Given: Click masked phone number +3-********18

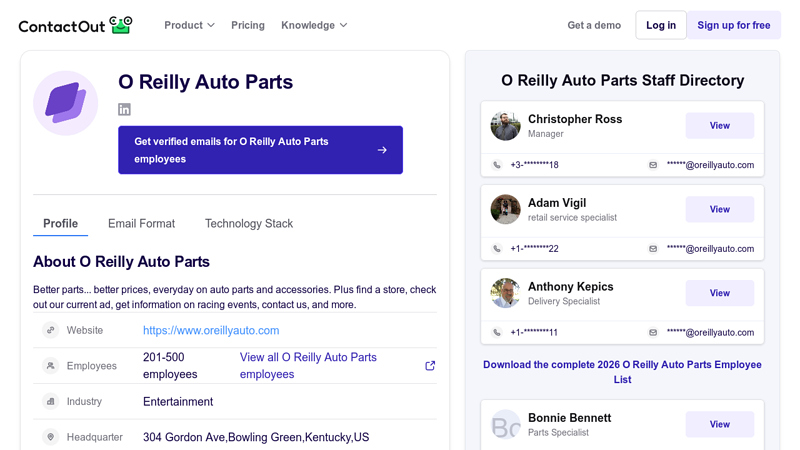Looking at the screenshot, I should pos(534,165).
